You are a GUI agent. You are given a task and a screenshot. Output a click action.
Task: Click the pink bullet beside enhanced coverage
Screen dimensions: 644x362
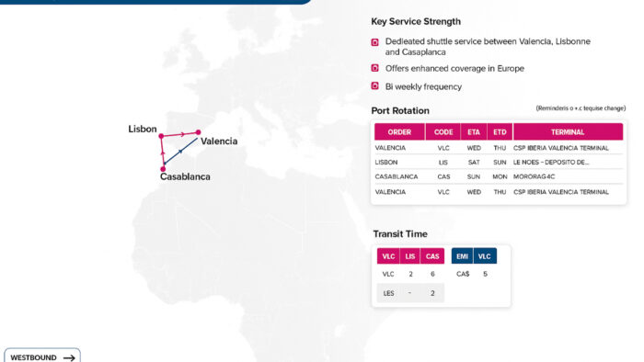pyautogui.click(x=374, y=68)
